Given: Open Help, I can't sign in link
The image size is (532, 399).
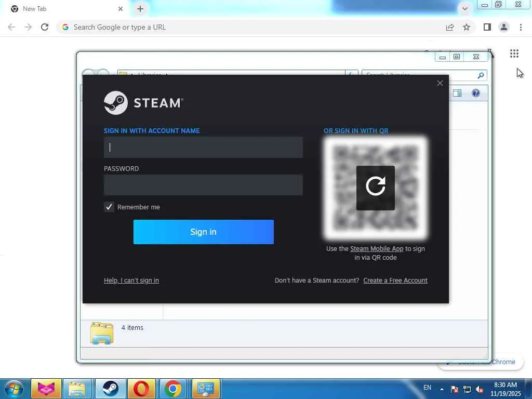Looking at the screenshot, I should pyautogui.click(x=131, y=280).
